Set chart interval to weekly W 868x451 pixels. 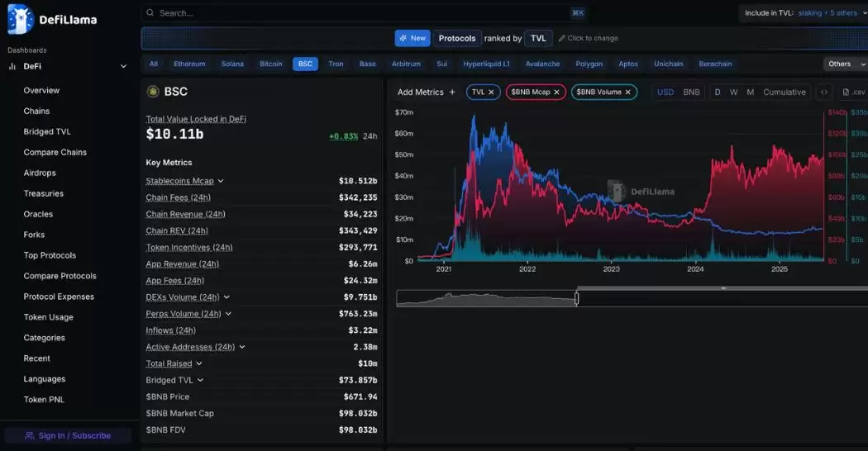pos(733,92)
